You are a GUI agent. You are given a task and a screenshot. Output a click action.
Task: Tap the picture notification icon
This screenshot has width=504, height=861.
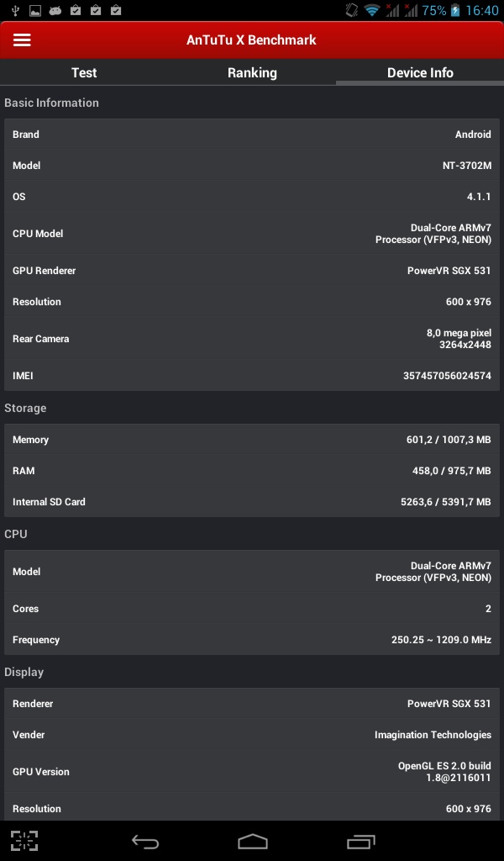35,11
